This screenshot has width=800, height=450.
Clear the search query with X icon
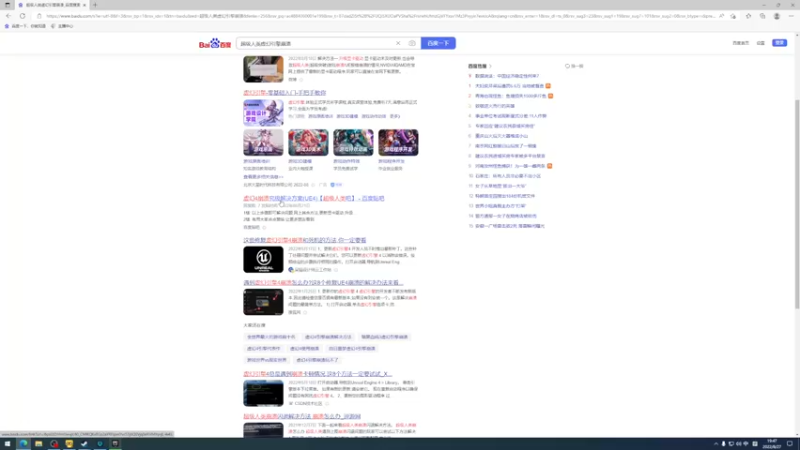point(398,43)
